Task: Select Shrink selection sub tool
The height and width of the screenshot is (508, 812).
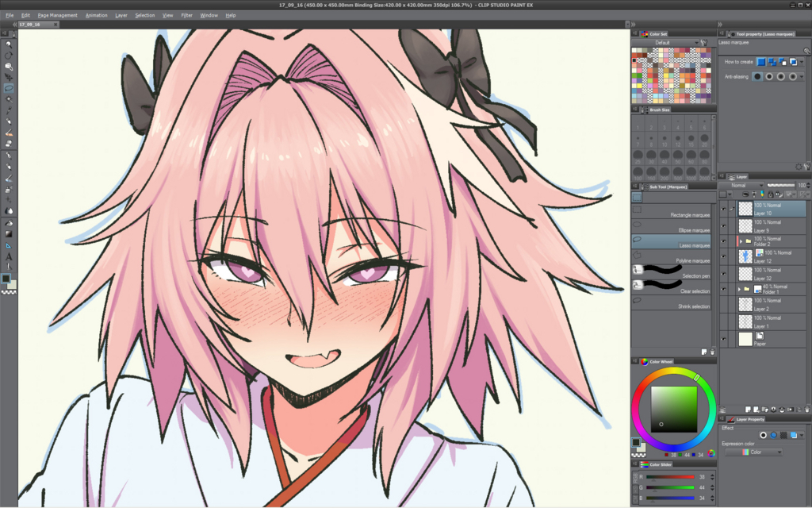Action: tap(671, 302)
